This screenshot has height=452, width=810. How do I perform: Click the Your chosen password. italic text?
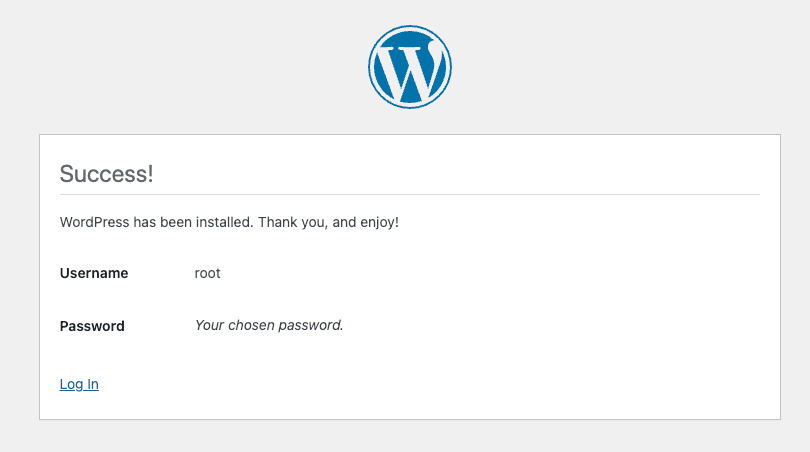(269, 325)
